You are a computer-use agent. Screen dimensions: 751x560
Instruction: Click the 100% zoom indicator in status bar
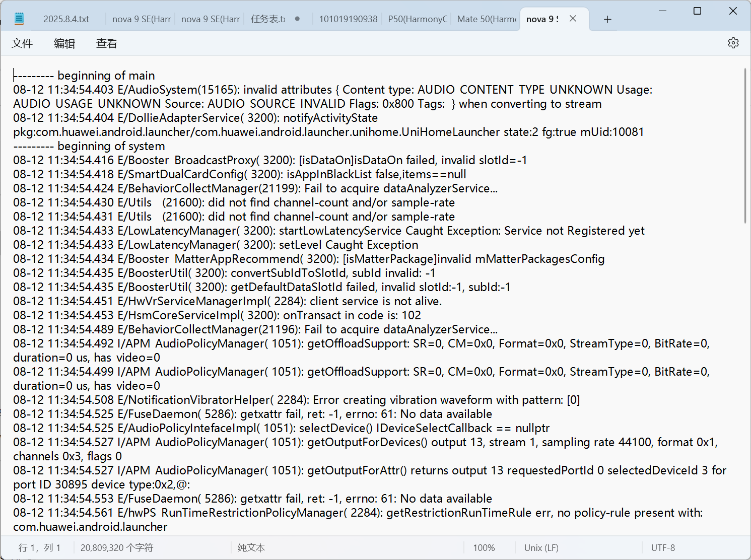click(x=484, y=547)
